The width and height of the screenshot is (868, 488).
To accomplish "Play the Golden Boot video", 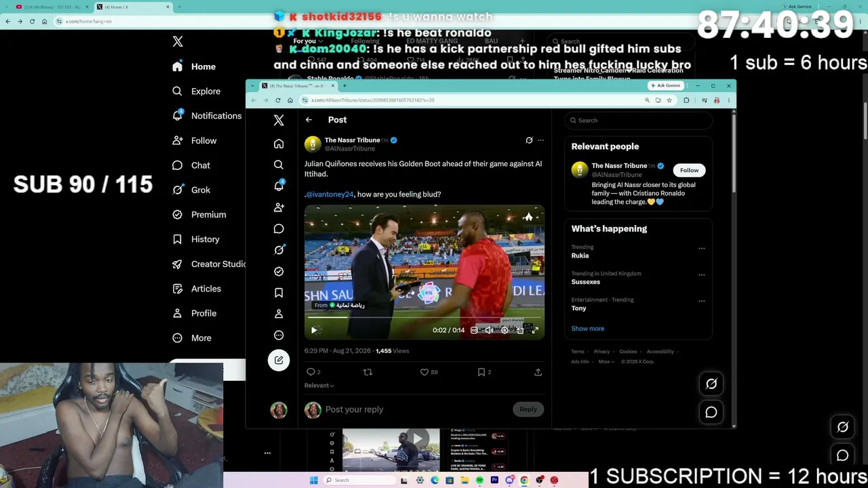I will [x=315, y=330].
